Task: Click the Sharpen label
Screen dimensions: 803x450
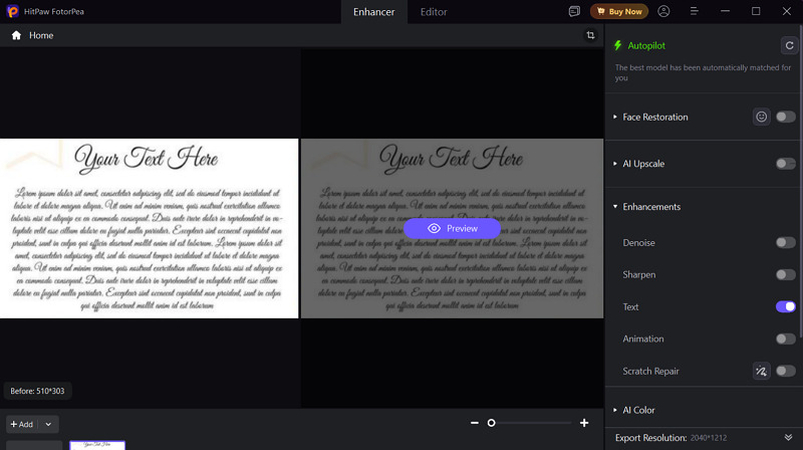Action: pos(639,275)
